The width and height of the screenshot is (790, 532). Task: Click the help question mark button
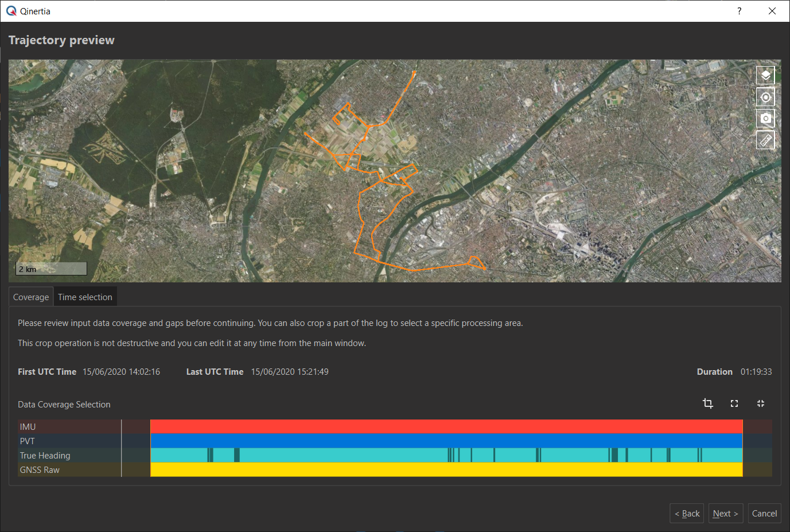point(739,11)
